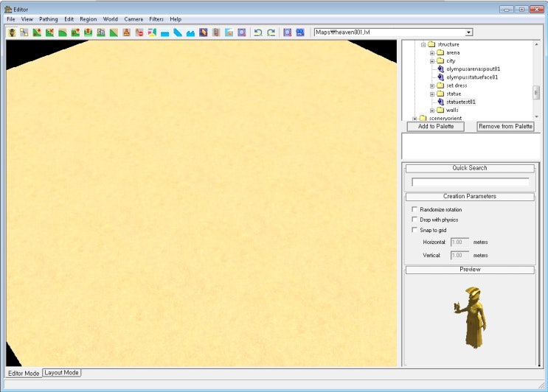
Task: Select purple framed magnifier before undo arrow
Action: (x=242, y=32)
